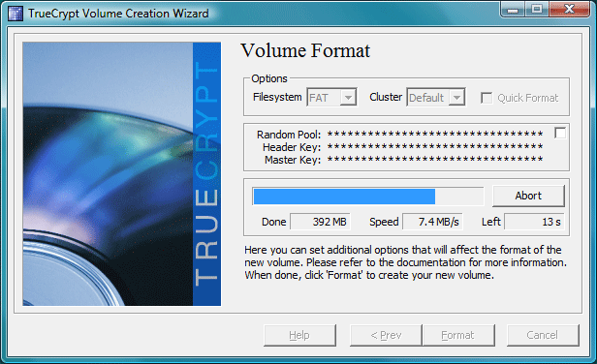Click the Cluster label
Image resolution: width=597 pixels, height=364 pixels.
click(386, 97)
